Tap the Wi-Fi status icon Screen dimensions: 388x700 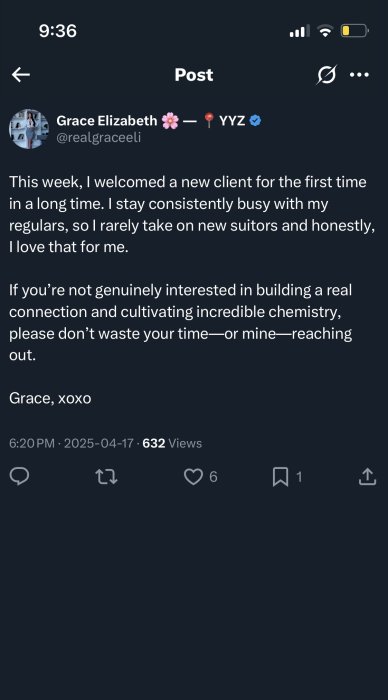point(325,31)
